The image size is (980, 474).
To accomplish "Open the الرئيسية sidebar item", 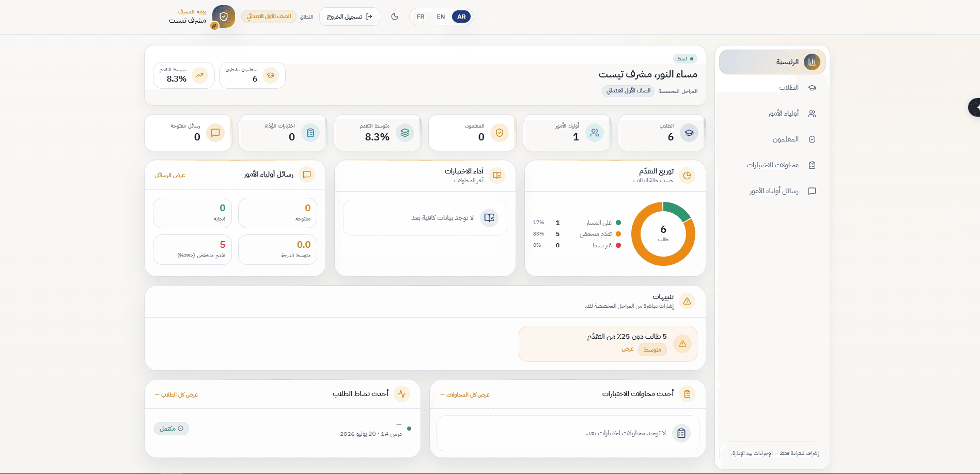I will (x=772, y=62).
